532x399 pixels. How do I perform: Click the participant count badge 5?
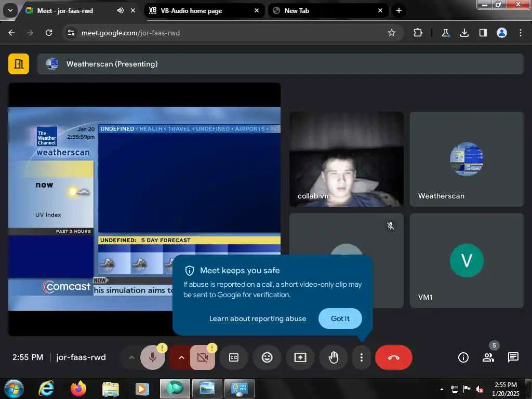[494, 345]
